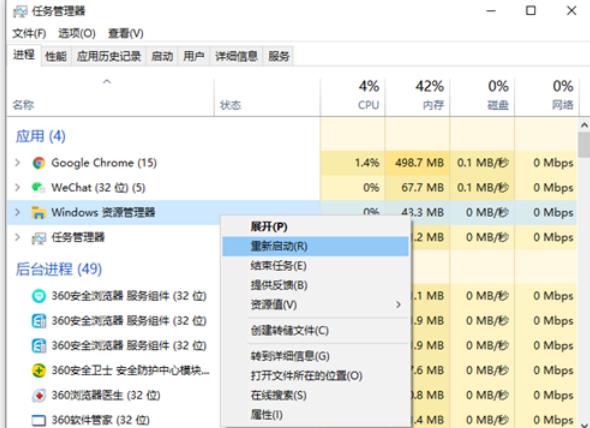This screenshot has height=428, width=590.
Task: Sort by the CPU column header
Action: point(353,97)
